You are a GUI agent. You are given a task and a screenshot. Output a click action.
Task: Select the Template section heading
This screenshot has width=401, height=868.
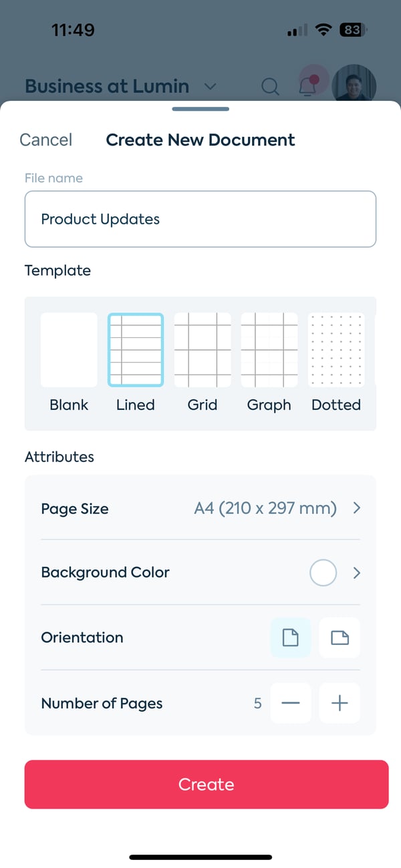(x=57, y=270)
